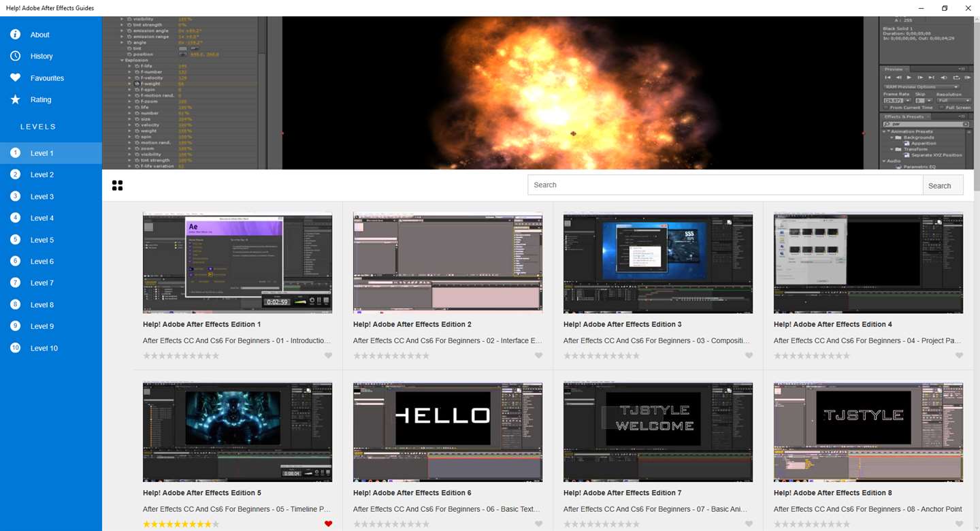Click the Level 7 number badge
The height and width of the screenshot is (531, 980).
(15, 283)
